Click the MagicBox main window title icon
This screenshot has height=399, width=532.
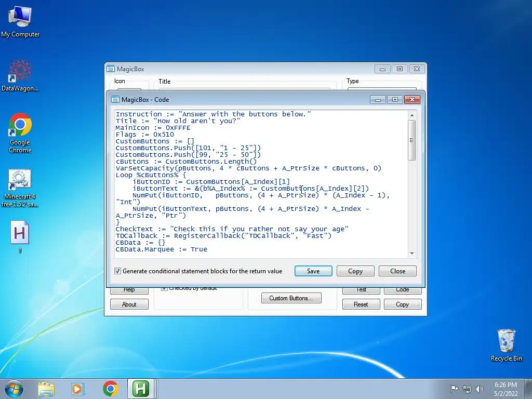(111, 69)
